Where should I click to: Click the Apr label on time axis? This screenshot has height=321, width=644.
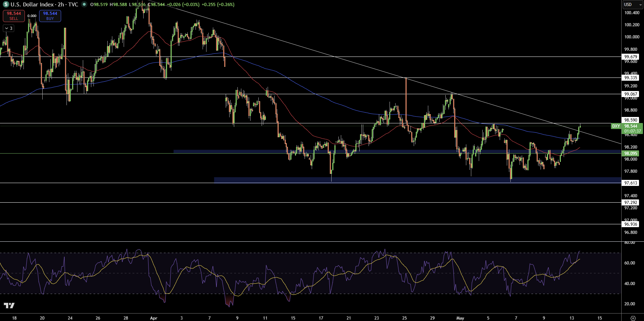click(154, 318)
